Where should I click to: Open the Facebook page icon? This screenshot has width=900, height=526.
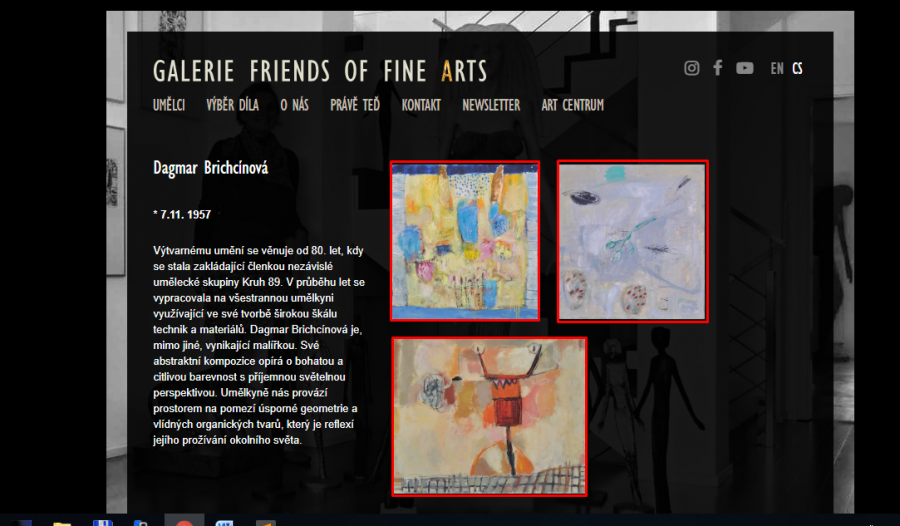717,68
